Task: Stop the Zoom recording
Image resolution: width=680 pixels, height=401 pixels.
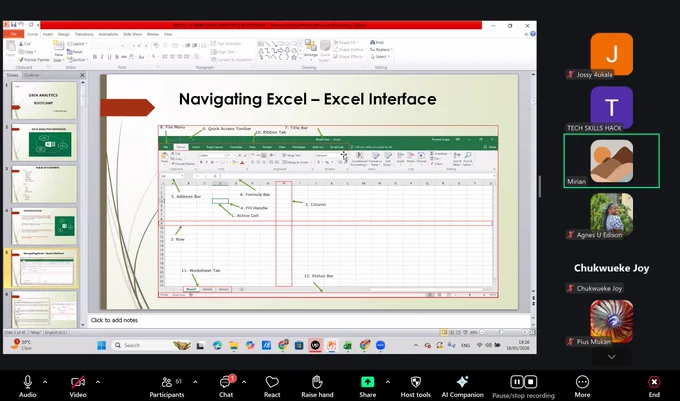Action: coord(531,382)
